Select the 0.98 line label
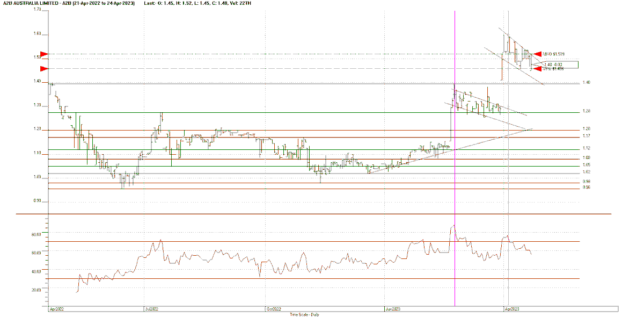 coord(587,182)
